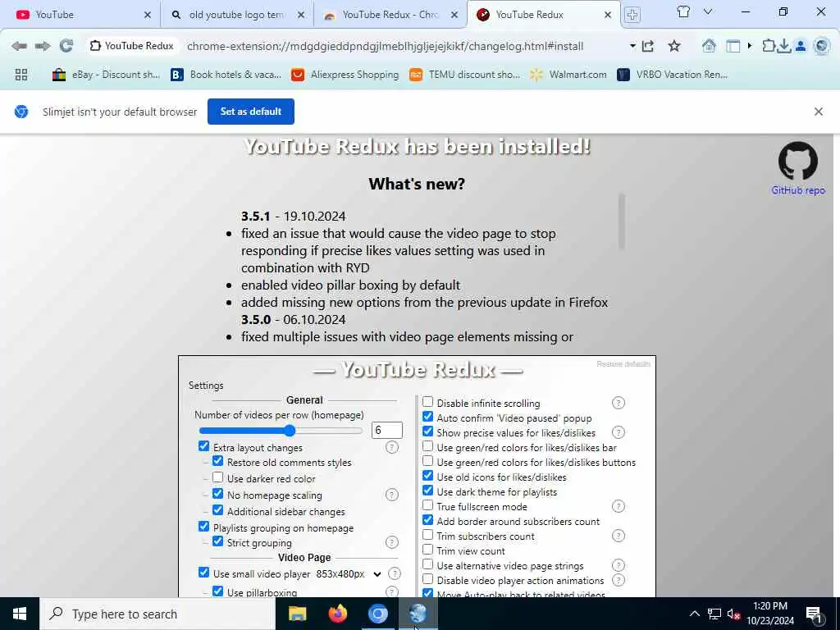Show help for Strict grouping

point(391,542)
